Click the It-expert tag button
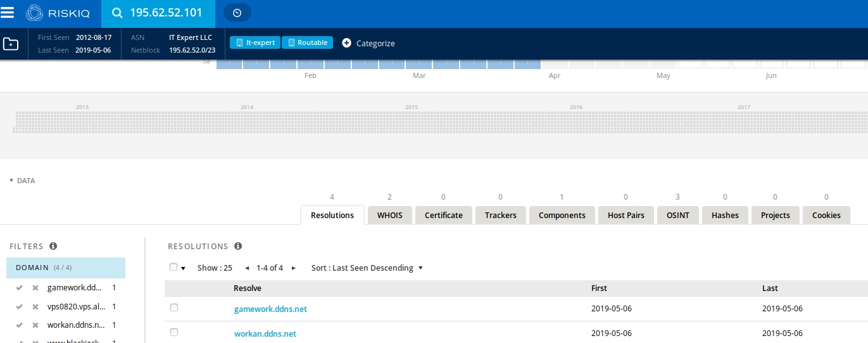 255,42
